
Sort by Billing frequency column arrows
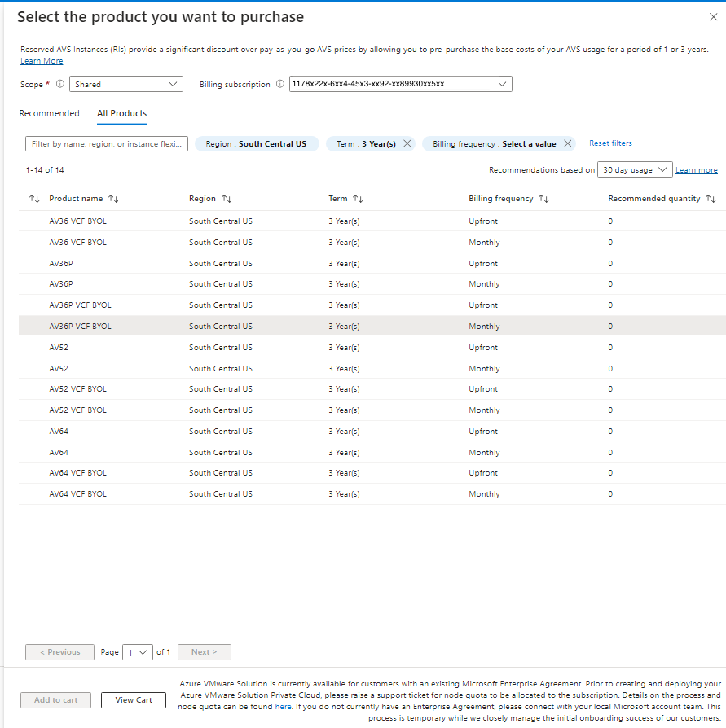click(x=544, y=199)
